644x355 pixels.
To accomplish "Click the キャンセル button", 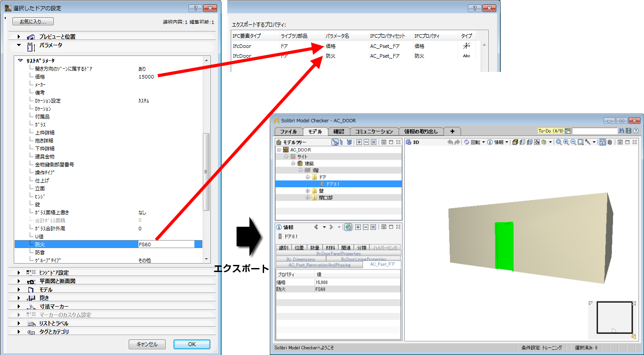I will tap(147, 344).
